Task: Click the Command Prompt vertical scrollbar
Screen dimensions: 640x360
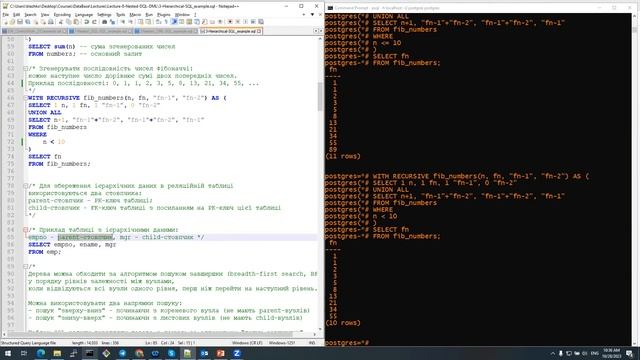Action: [636, 180]
